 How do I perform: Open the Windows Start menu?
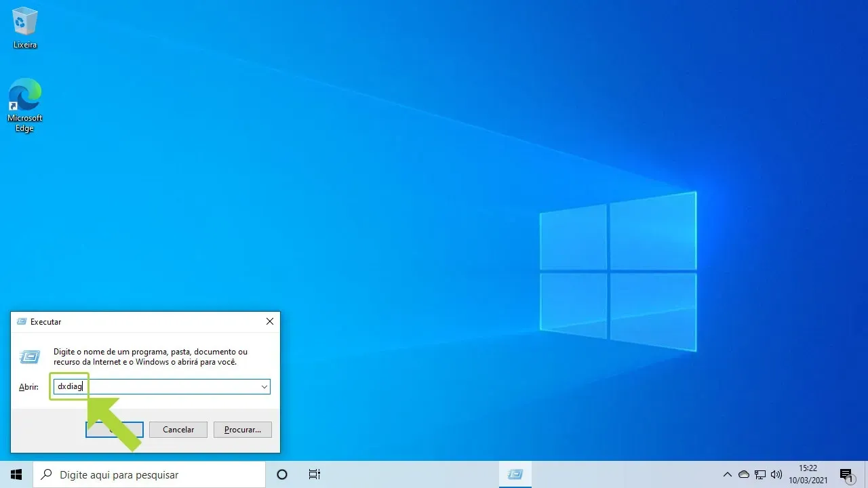[x=16, y=474]
